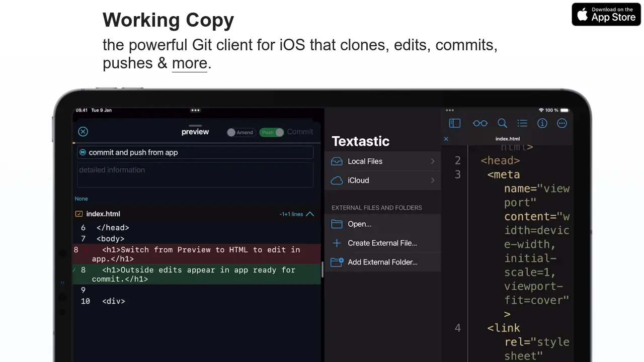
Task: Open search in Textastic
Action: pos(502,123)
